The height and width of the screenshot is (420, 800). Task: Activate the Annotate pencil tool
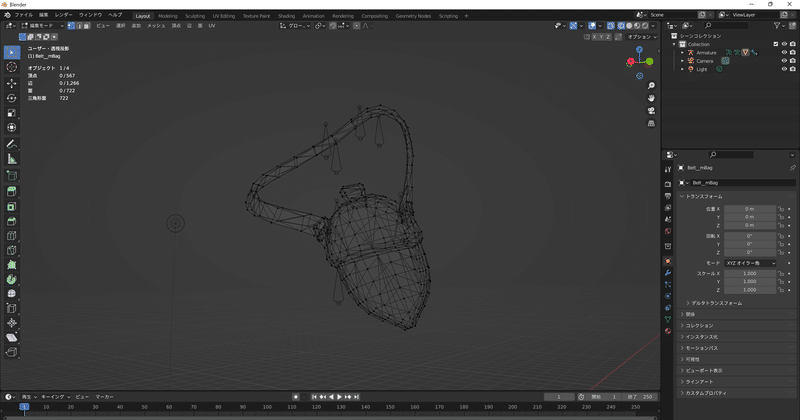click(x=12, y=144)
